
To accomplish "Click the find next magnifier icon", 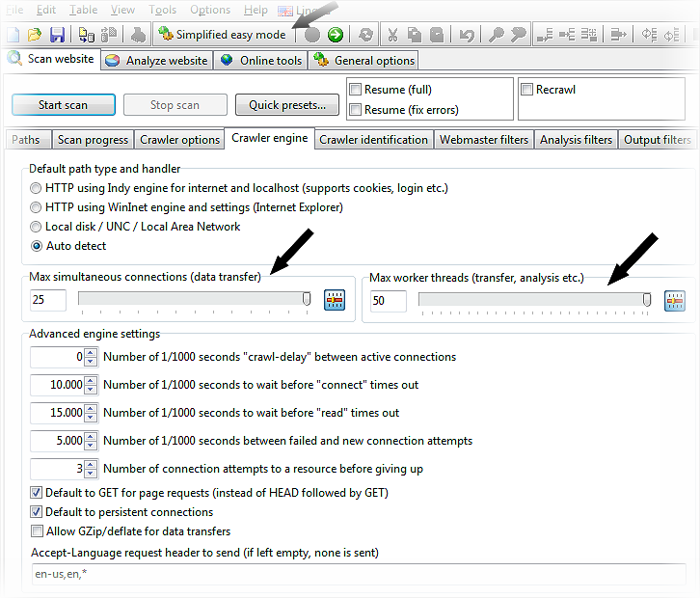I will point(518,35).
